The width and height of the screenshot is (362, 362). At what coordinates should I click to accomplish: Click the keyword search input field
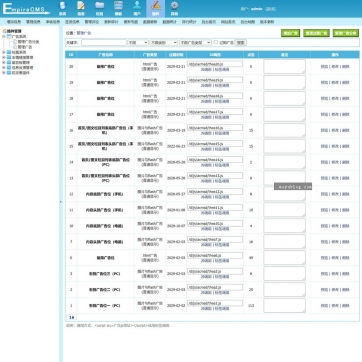tap(104, 43)
